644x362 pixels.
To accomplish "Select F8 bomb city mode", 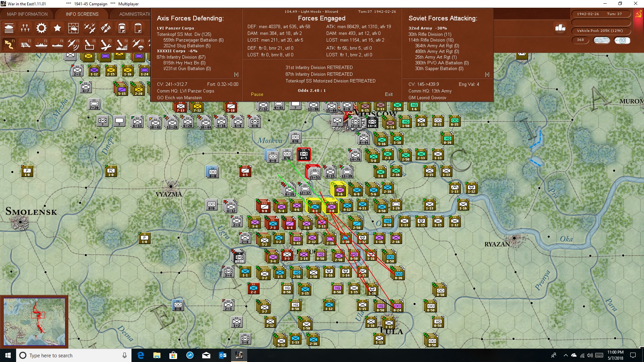I will click(122, 44).
